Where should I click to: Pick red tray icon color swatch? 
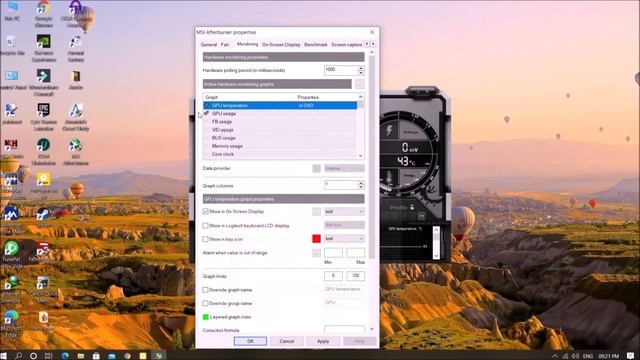[316, 238]
